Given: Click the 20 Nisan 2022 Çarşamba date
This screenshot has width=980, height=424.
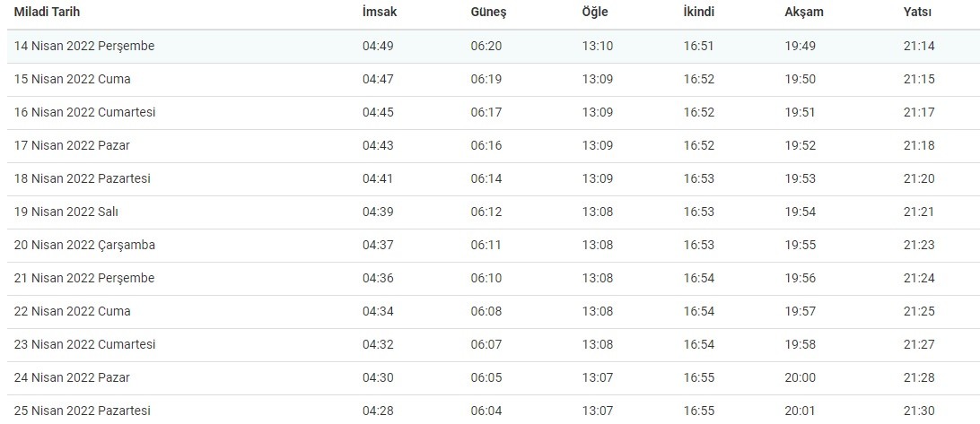Looking at the screenshot, I should (x=84, y=245).
